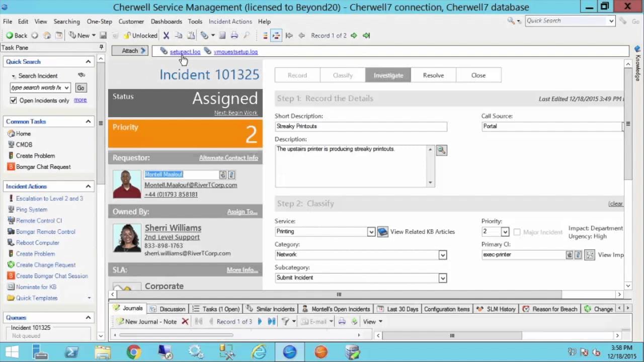Click the Short Description field
The width and height of the screenshot is (644, 362).
pyautogui.click(x=361, y=127)
